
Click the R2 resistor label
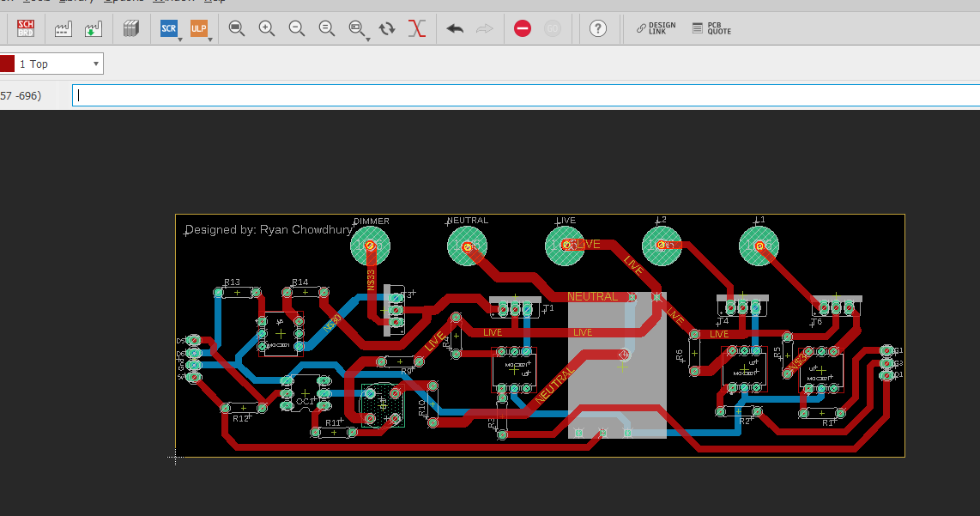[744, 422]
